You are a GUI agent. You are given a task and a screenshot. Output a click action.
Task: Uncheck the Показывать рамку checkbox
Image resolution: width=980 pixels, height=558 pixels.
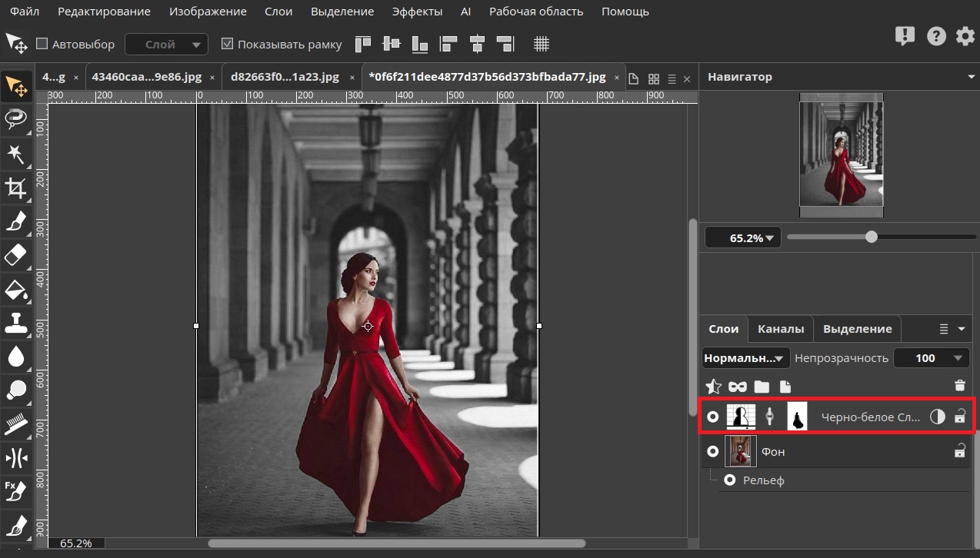click(x=227, y=44)
